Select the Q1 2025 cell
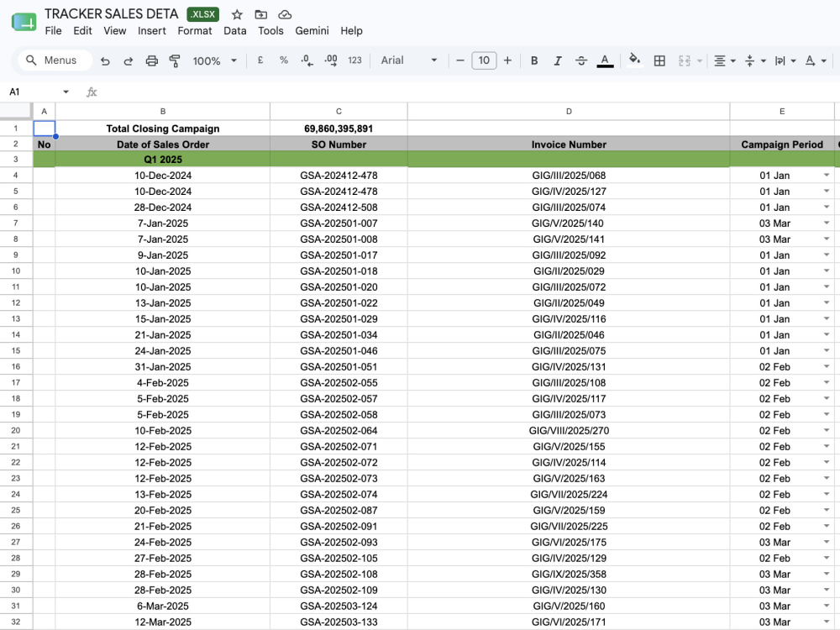 [x=163, y=160]
